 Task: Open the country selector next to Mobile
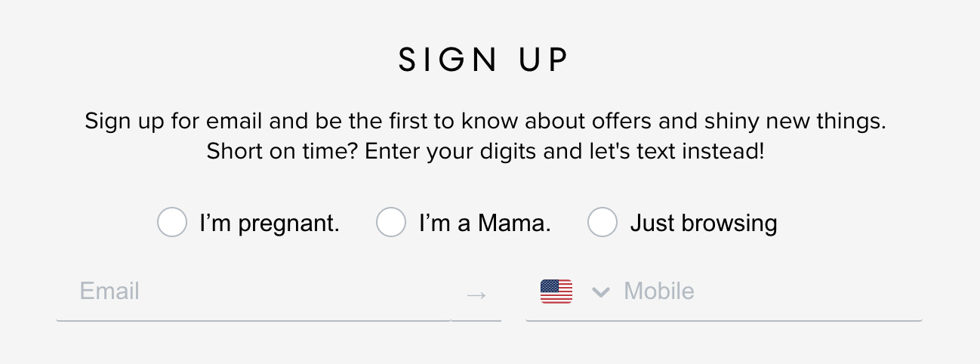tap(600, 292)
